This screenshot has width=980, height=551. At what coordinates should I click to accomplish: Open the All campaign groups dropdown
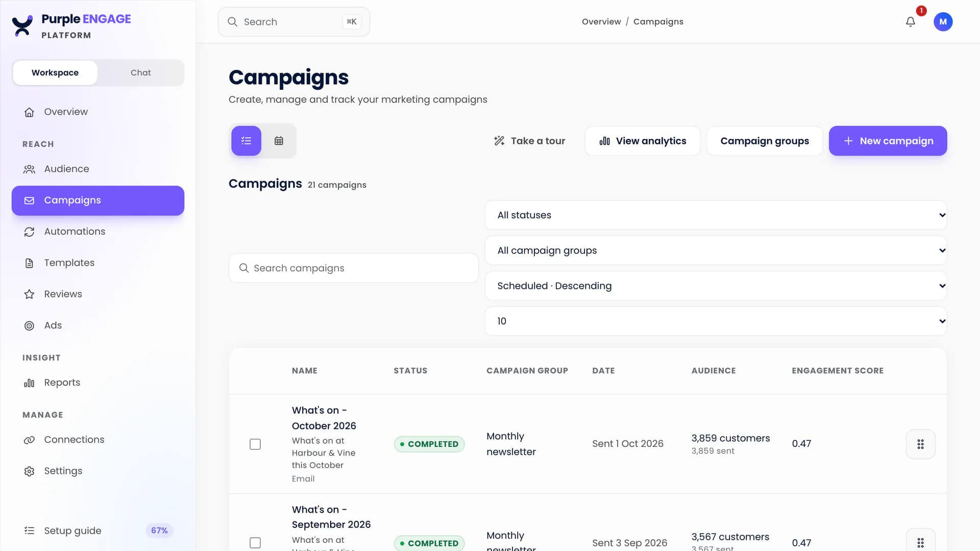click(x=716, y=250)
